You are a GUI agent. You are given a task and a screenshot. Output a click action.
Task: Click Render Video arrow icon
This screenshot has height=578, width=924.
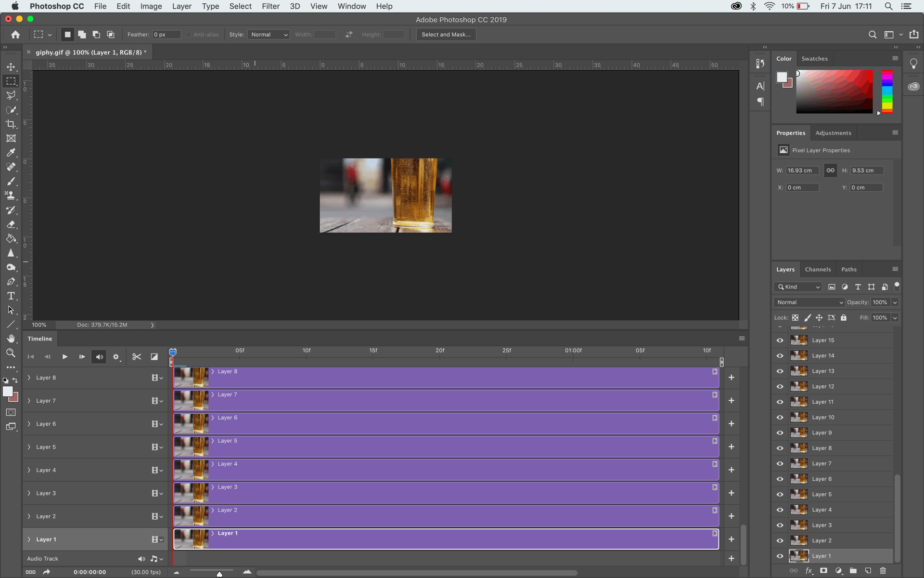pyautogui.click(x=46, y=572)
